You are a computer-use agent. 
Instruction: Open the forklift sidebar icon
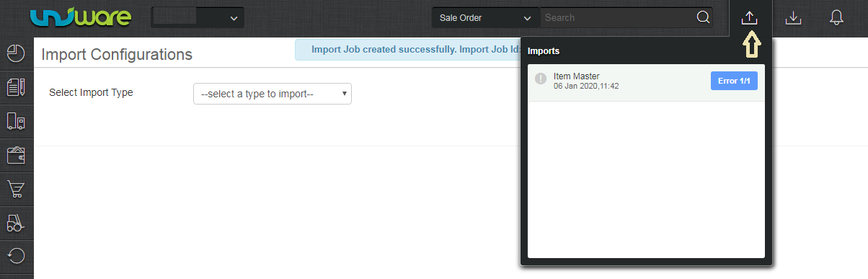[16, 222]
